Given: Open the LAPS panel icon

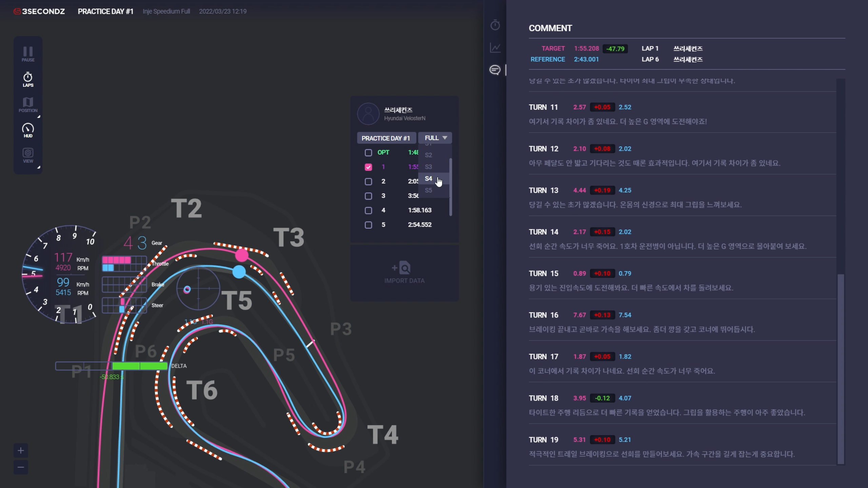Looking at the screenshot, I should coord(28,80).
